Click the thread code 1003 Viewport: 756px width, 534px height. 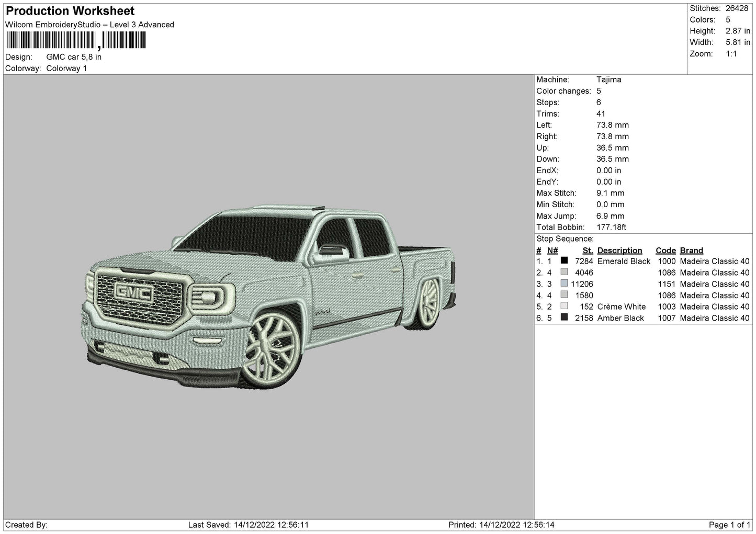coord(667,306)
